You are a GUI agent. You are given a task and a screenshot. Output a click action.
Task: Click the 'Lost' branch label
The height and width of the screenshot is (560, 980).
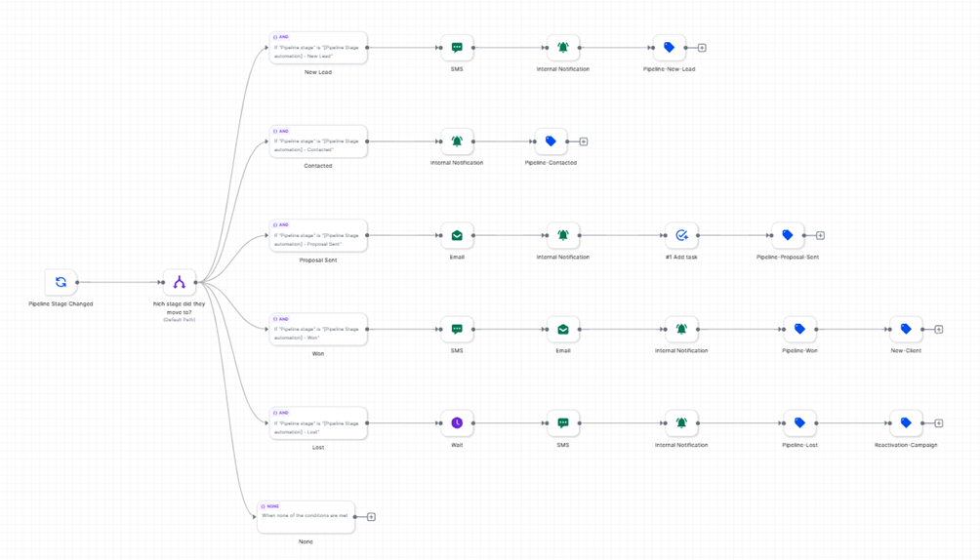tap(318, 448)
